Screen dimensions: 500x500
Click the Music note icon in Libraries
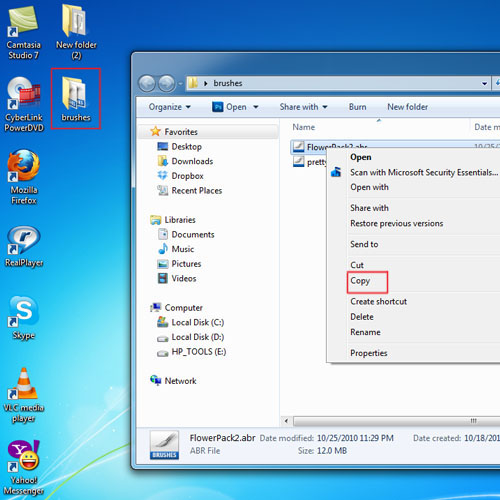163,249
